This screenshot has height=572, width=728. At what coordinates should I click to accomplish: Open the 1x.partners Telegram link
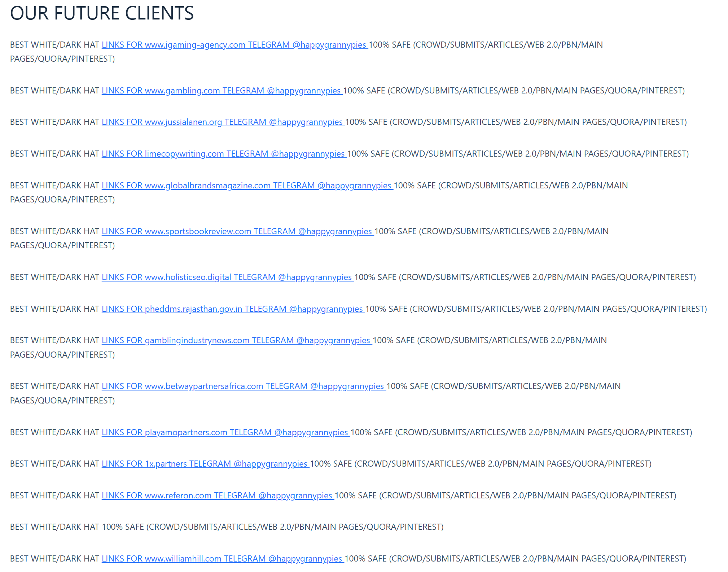(206, 464)
